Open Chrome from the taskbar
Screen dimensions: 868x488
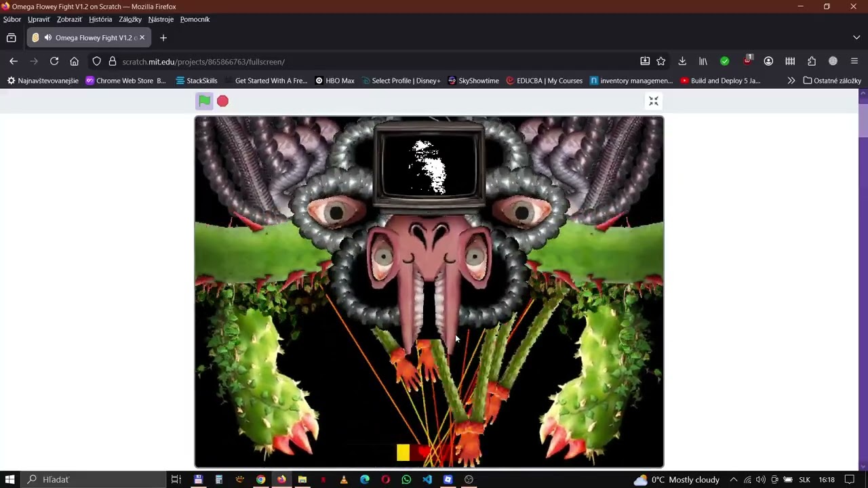260,479
